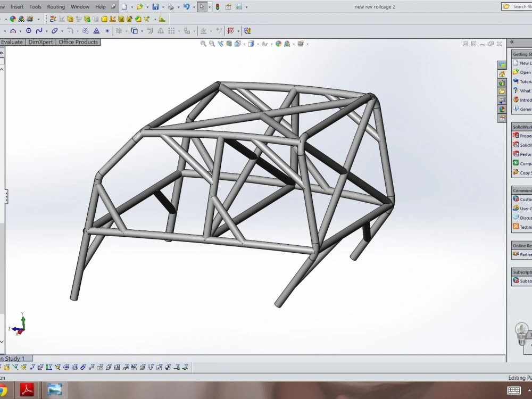Expand Hide/Show Items dropdown arrow
The width and height of the screenshot is (532, 399).
pos(271,44)
